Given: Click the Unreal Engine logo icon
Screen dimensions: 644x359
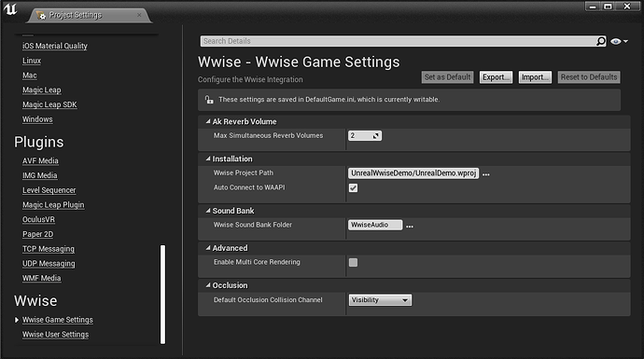Looking at the screenshot, I should coord(10,9).
